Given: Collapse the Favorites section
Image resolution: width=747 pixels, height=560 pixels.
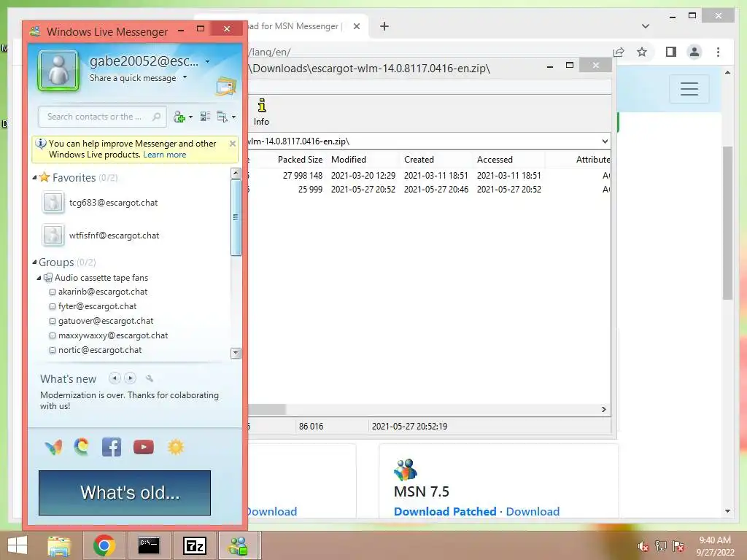Looking at the screenshot, I should [34, 178].
